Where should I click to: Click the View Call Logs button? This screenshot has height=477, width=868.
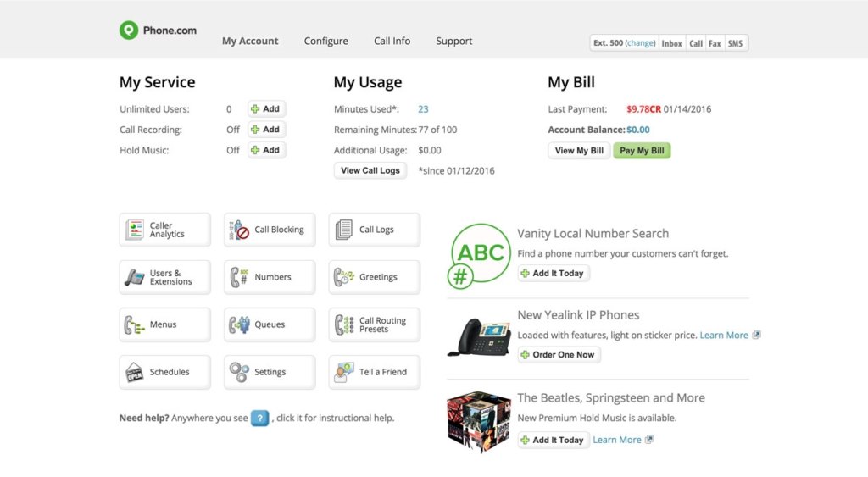coord(370,170)
